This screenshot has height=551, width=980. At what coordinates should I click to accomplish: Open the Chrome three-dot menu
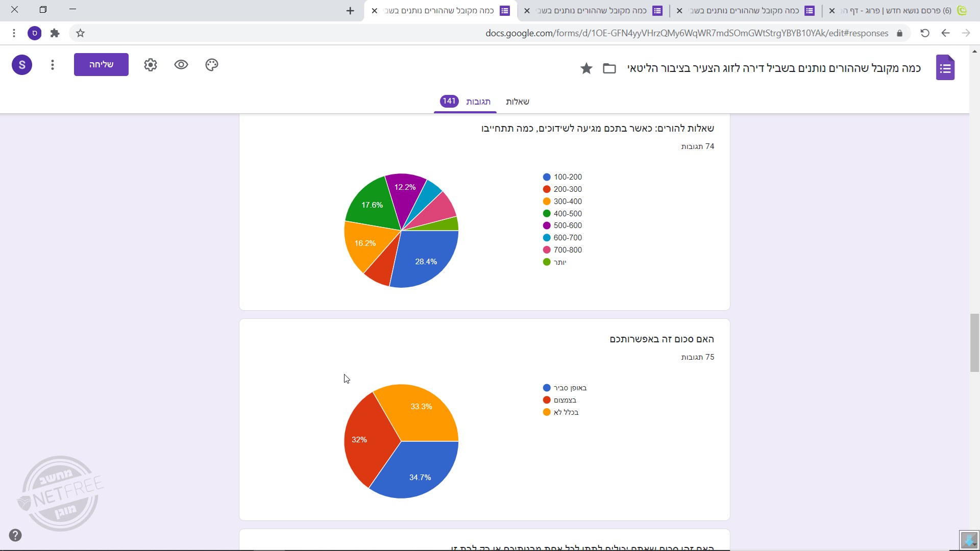tap(14, 33)
